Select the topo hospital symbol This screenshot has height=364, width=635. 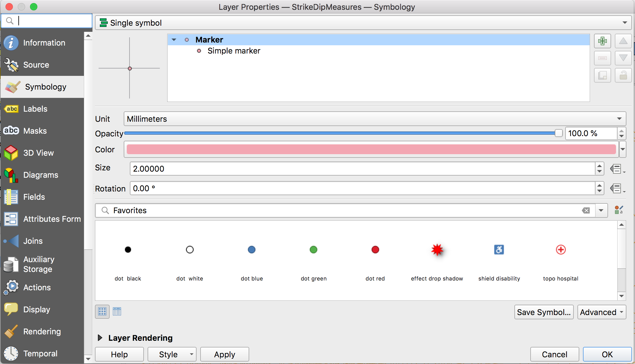tap(561, 250)
